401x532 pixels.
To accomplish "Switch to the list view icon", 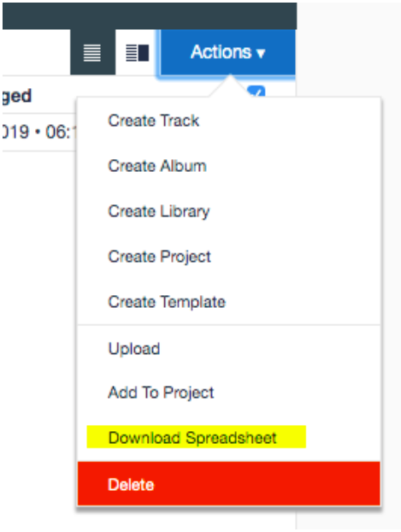I will 92,52.
